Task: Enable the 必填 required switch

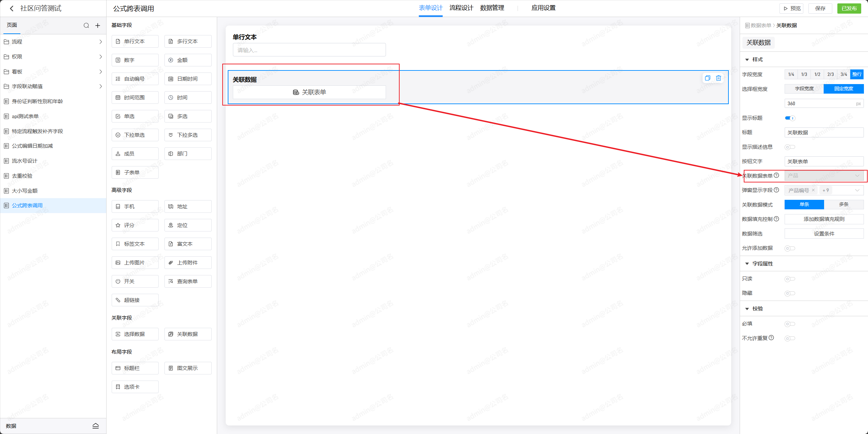Action: 790,324
